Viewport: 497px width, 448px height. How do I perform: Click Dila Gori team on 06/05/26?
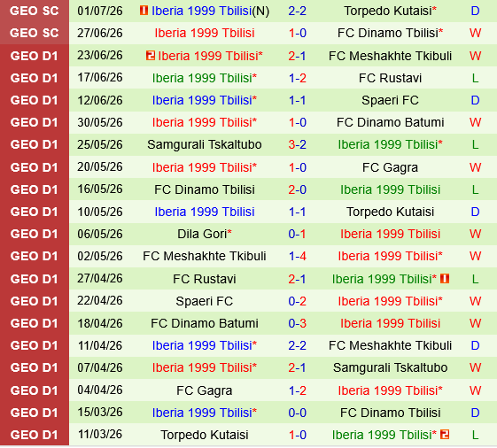[205, 234]
